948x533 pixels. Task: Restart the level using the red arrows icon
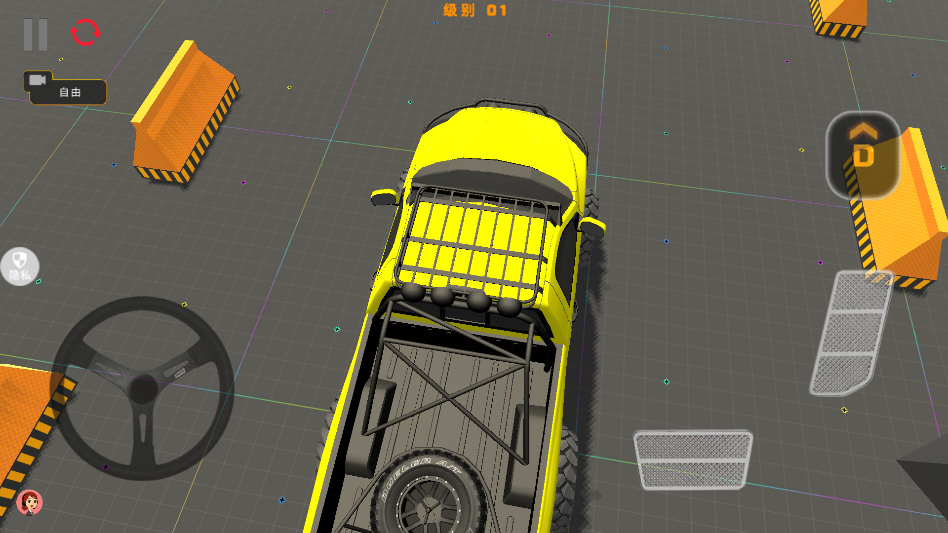coord(86,33)
